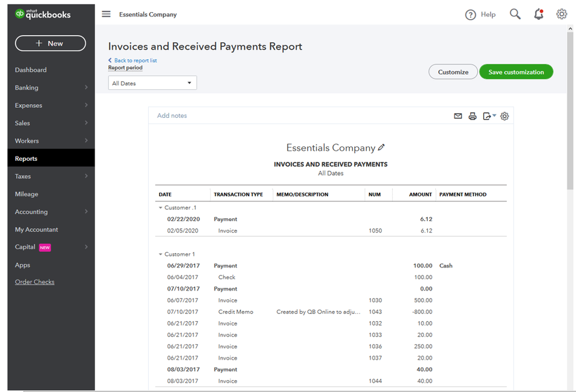
Task: Open the Order Checks link
Action: point(35,282)
